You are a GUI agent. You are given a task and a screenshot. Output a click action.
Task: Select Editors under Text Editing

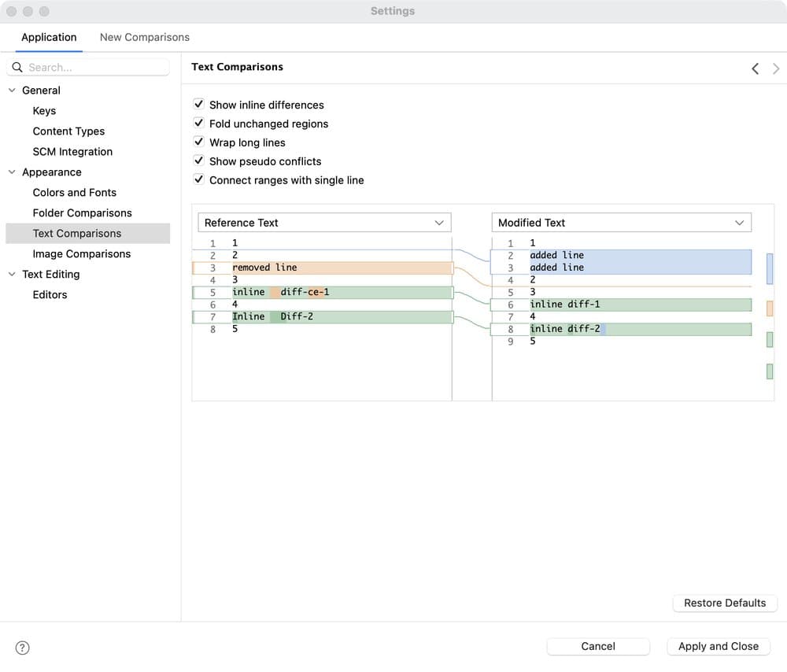[x=50, y=294]
